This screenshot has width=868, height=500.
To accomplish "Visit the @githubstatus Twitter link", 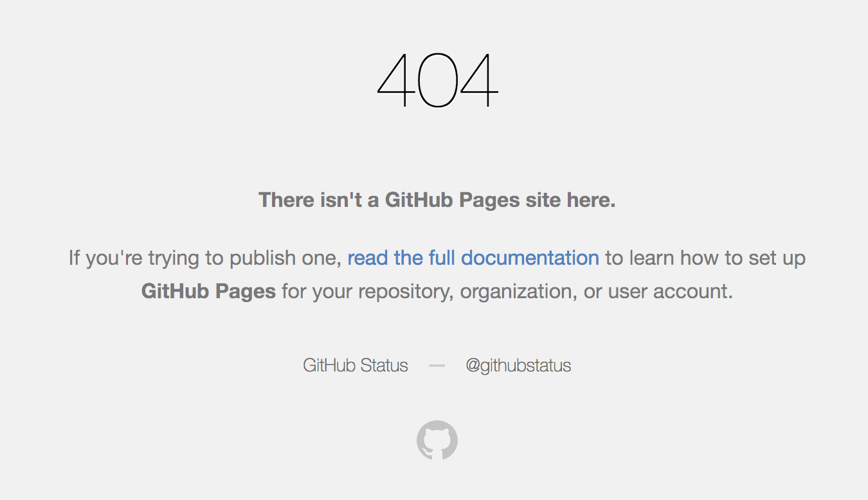I will click(518, 365).
